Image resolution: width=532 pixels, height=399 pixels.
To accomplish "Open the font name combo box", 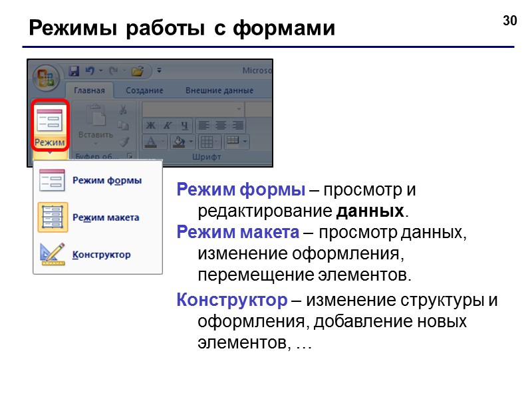I will click(193, 109).
